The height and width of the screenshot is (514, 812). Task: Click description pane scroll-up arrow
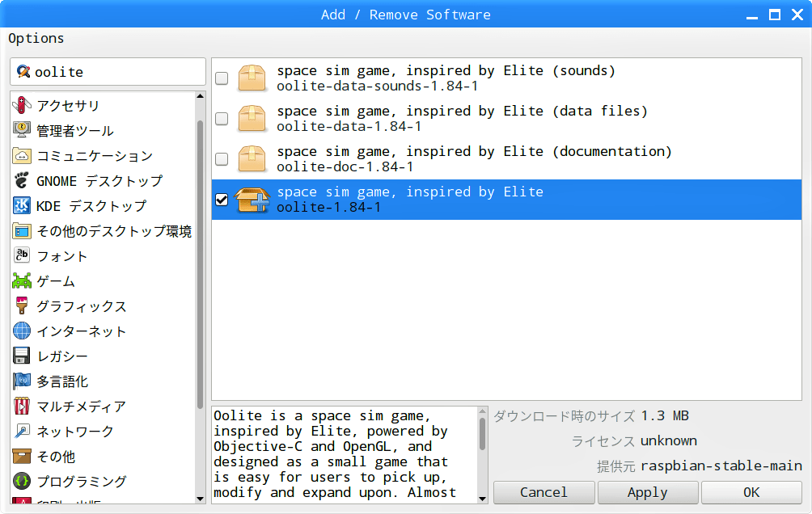[482, 411]
